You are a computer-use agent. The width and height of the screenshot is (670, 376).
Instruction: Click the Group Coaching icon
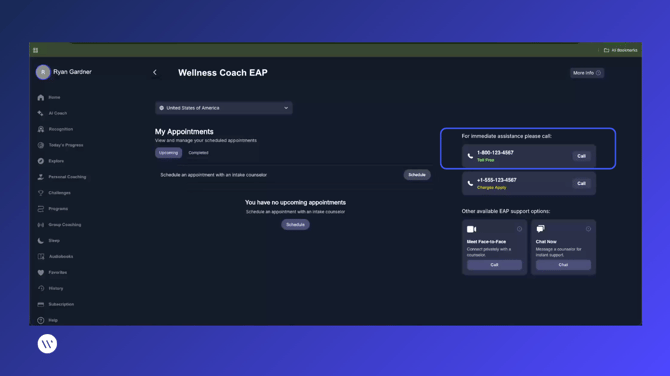tap(41, 225)
